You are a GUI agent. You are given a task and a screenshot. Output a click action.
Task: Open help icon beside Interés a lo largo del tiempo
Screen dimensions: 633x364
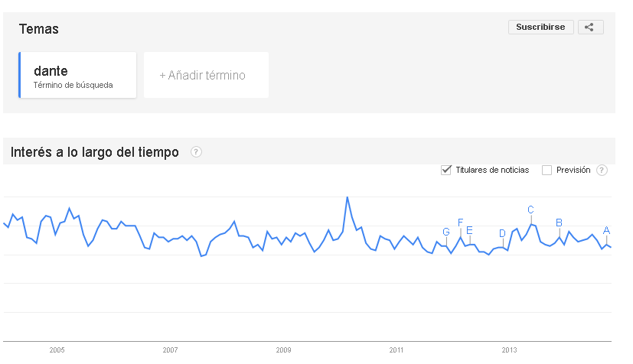pyautogui.click(x=196, y=152)
